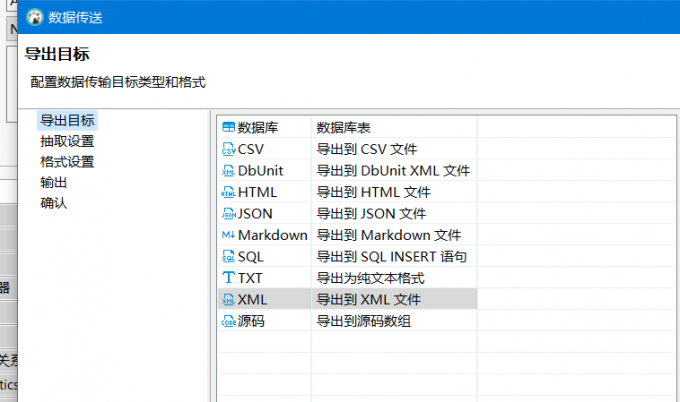The width and height of the screenshot is (680, 402).
Task: Open the 抽取设置 step
Action: click(67, 141)
